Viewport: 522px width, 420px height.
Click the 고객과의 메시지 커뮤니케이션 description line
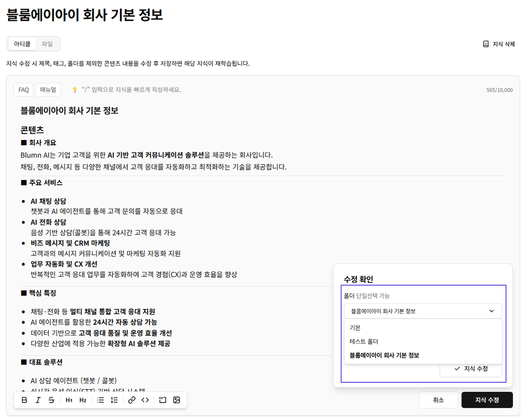tap(106, 253)
